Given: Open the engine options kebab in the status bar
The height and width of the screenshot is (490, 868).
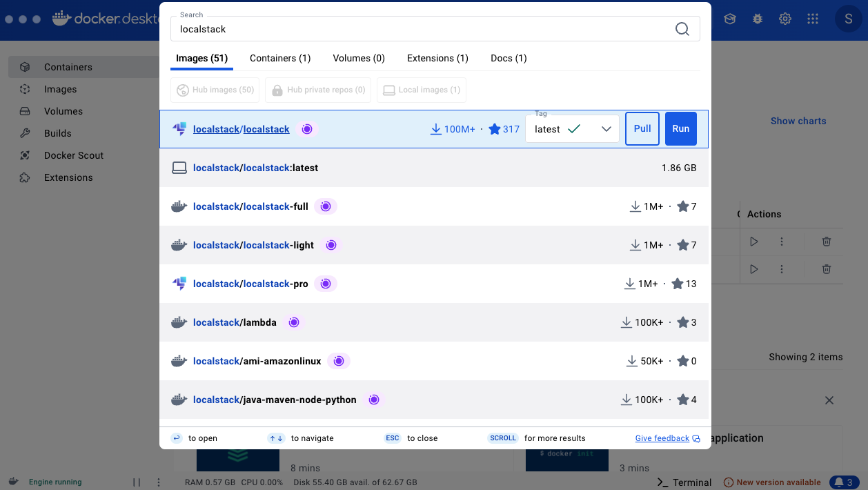Looking at the screenshot, I should click(x=159, y=482).
